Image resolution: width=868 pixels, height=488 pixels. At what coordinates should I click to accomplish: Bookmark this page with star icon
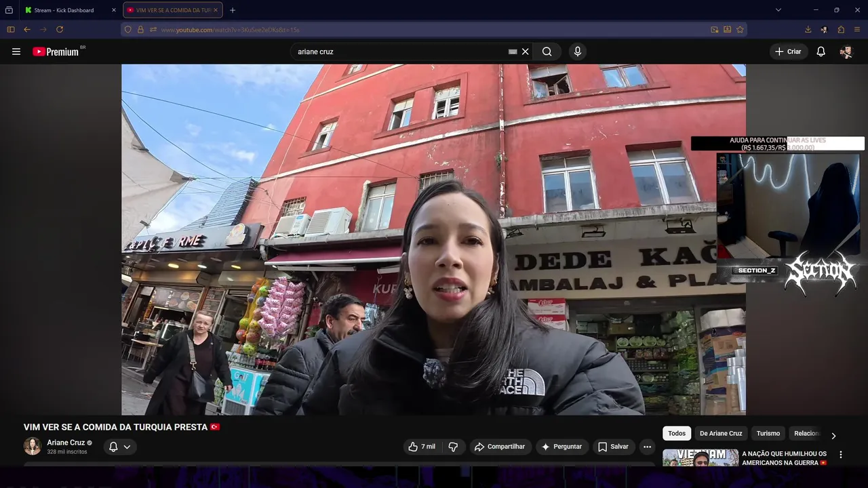tap(740, 30)
